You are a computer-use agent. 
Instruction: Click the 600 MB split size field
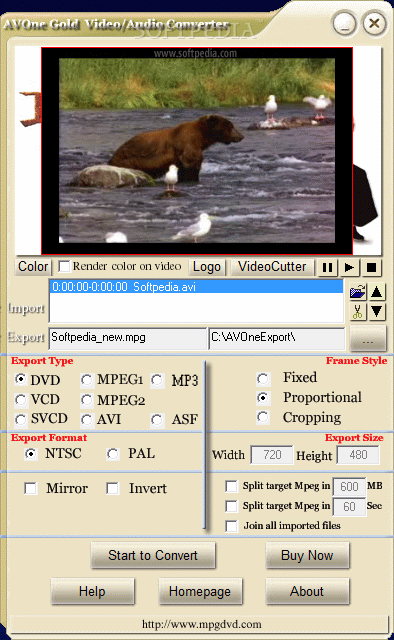349,487
